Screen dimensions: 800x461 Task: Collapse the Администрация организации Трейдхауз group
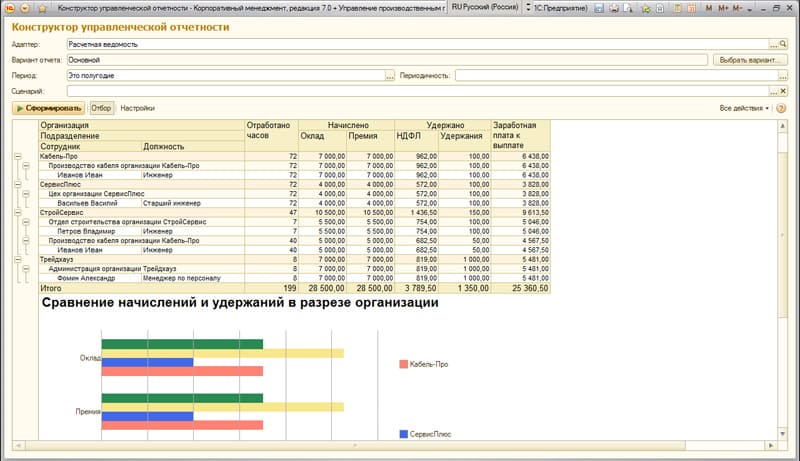26,269
